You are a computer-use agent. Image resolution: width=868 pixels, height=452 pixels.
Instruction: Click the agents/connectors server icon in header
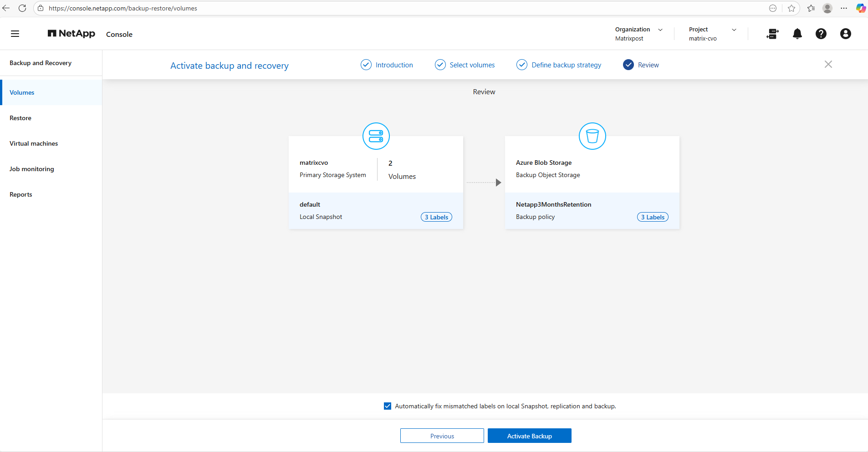tap(772, 34)
